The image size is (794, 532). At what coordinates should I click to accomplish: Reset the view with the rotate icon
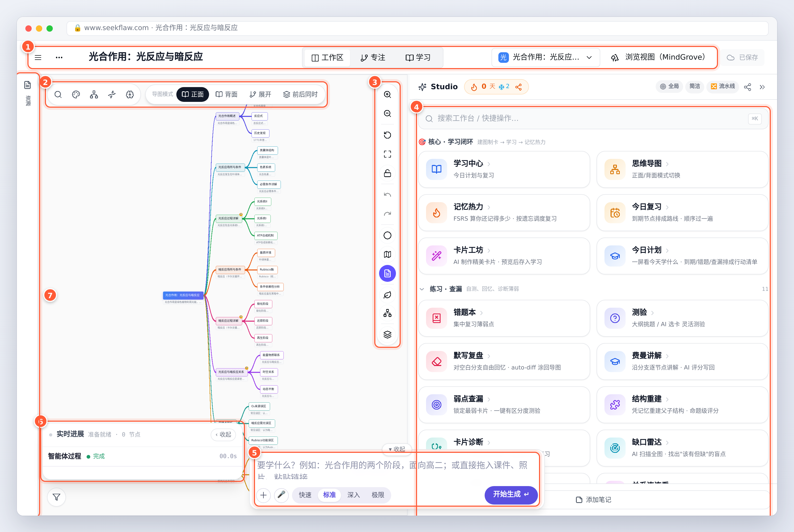click(x=387, y=135)
